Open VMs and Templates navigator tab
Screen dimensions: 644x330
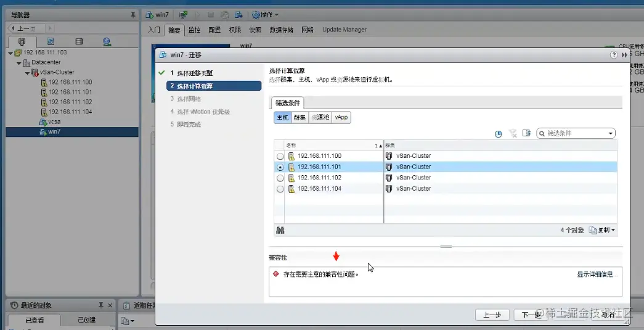[51, 41]
